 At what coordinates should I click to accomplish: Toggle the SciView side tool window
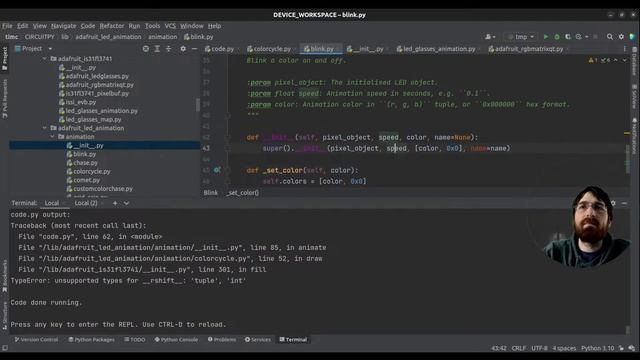[635, 97]
